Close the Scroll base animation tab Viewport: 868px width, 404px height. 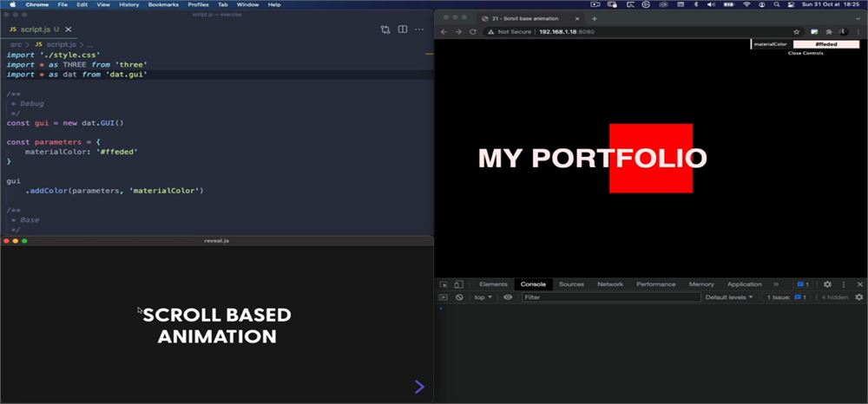coord(577,18)
